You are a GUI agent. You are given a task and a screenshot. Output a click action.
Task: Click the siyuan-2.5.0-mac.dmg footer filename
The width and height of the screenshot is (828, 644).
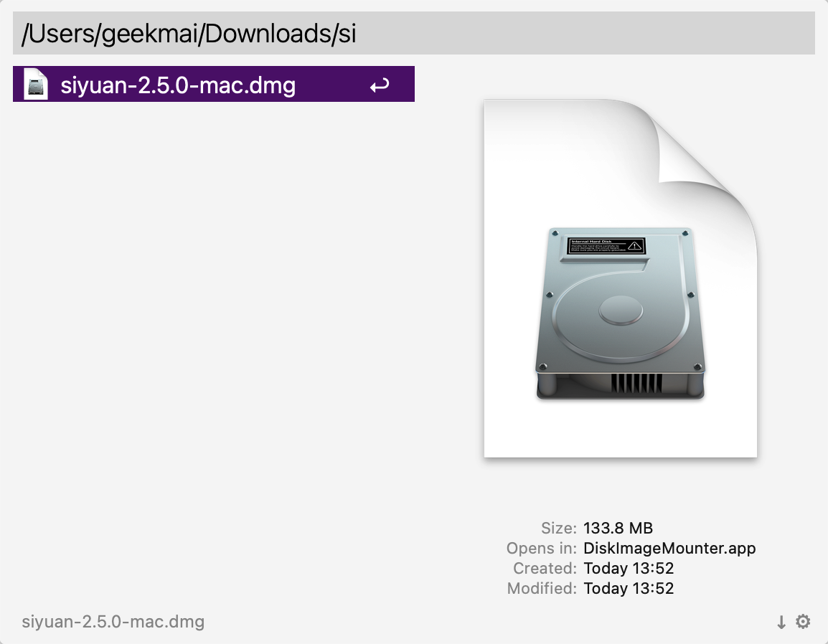click(x=113, y=622)
